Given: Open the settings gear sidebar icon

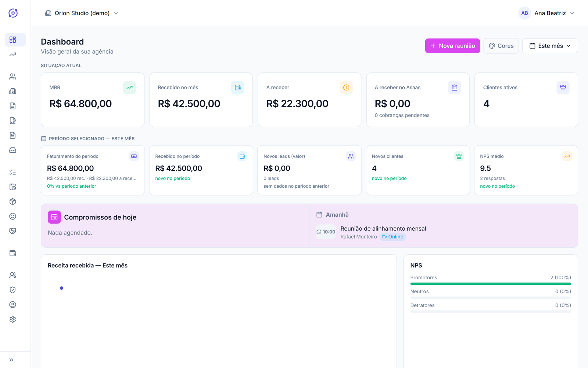Looking at the screenshot, I should (13, 319).
